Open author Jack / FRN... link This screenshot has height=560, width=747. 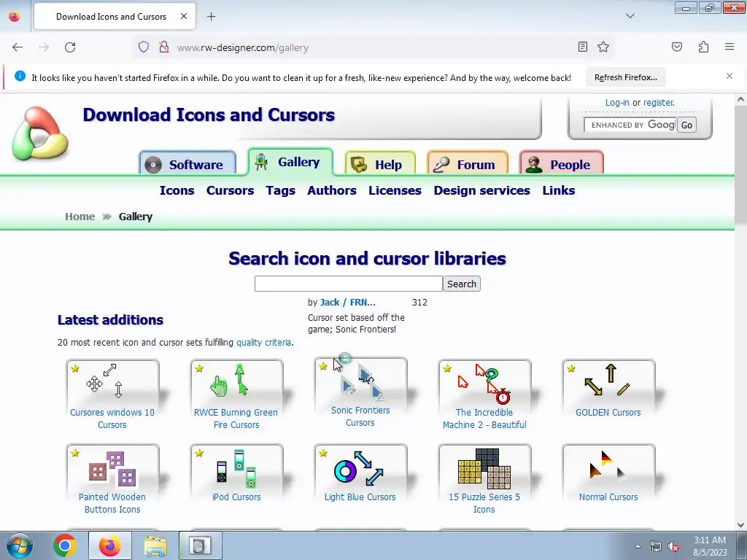click(348, 303)
